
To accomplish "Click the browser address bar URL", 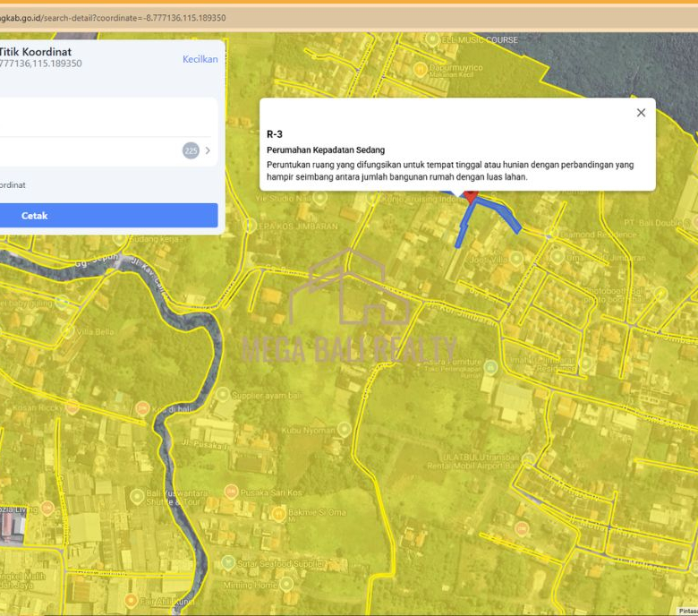I will point(116,18).
